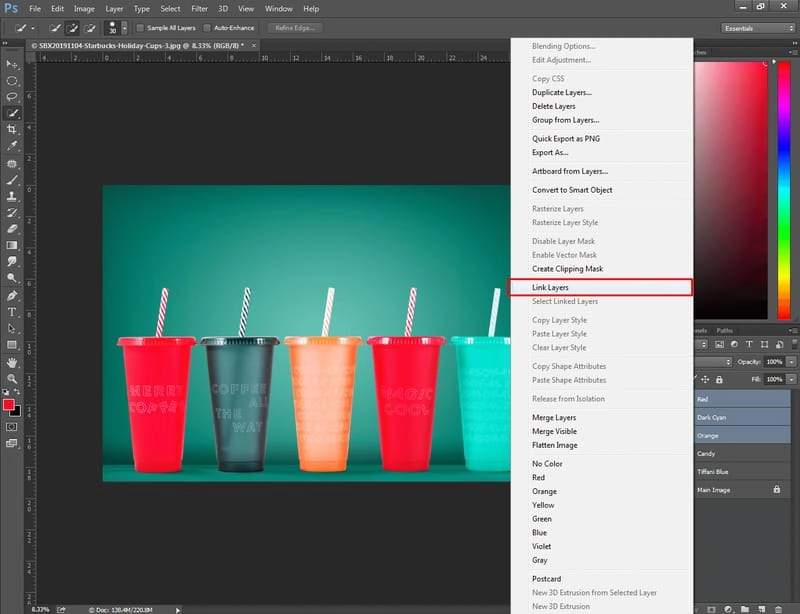Image resolution: width=800 pixels, height=614 pixels.
Task: Select the Smudge tool
Action: (x=11, y=262)
